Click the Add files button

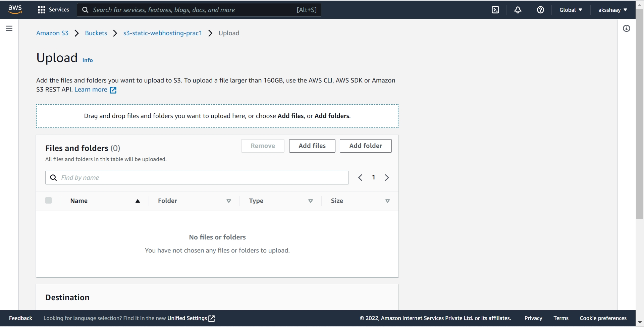(312, 146)
